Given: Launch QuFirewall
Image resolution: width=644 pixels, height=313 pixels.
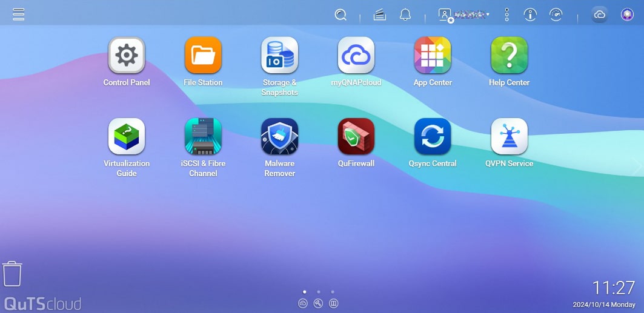Looking at the screenshot, I should (x=356, y=136).
